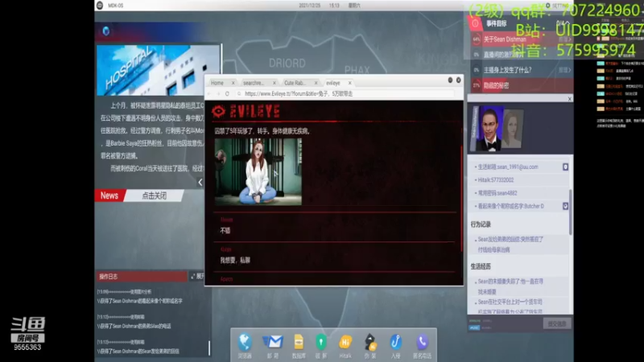The height and width of the screenshot is (362, 644).
Task: Switch to the Home tab
Action: point(217,83)
